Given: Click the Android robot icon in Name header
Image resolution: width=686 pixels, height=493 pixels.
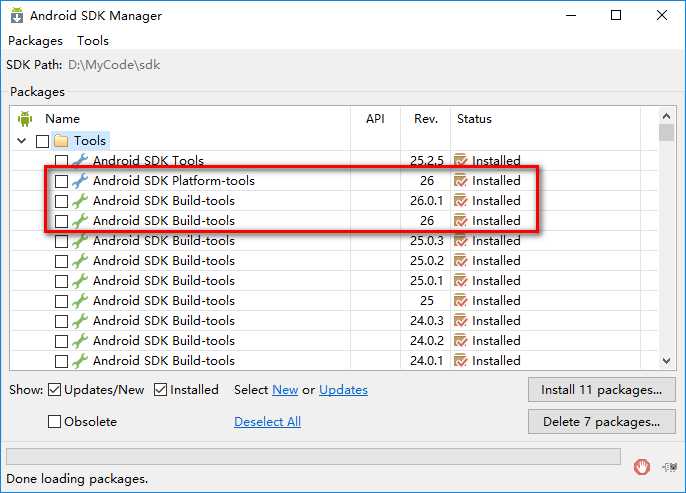Looking at the screenshot, I should click(25, 119).
